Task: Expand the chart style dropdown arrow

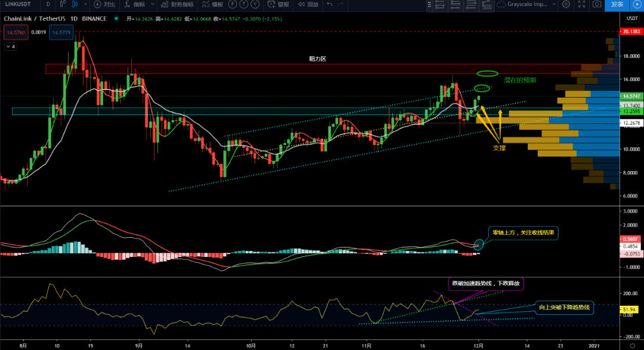Action: tap(85, 4)
